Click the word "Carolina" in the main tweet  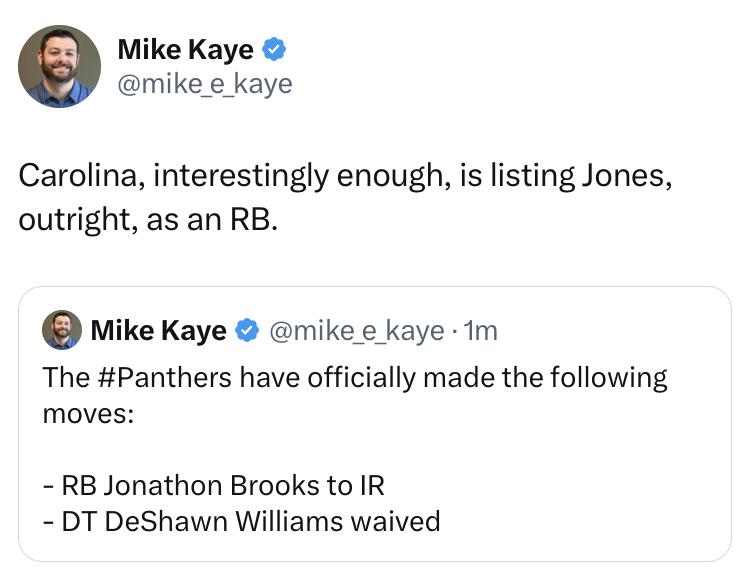click(x=81, y=176)
